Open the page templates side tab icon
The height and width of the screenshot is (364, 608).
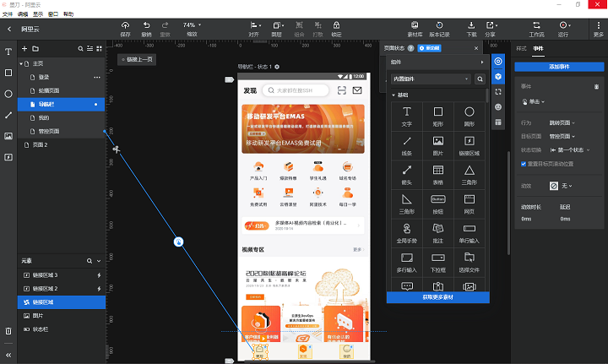coord(498,122)
